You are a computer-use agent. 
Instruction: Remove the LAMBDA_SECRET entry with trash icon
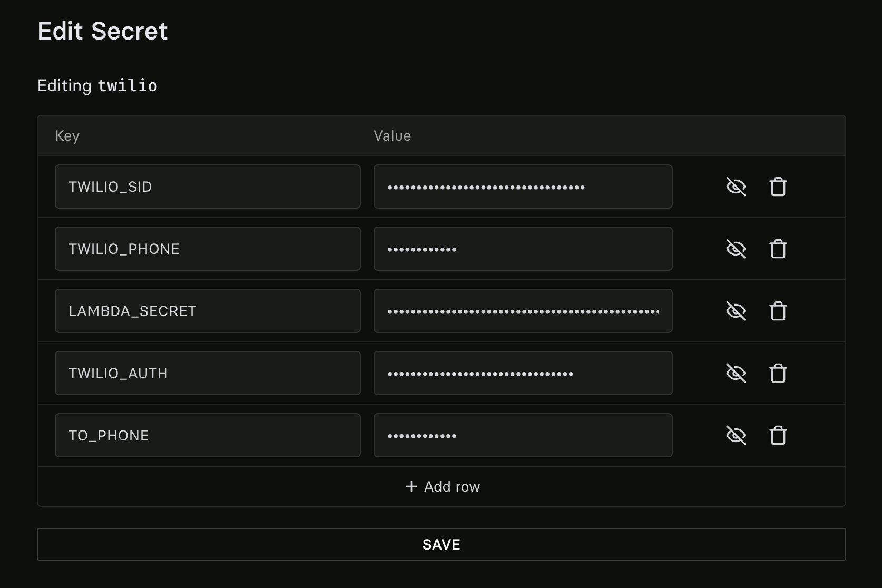[778, 311]
